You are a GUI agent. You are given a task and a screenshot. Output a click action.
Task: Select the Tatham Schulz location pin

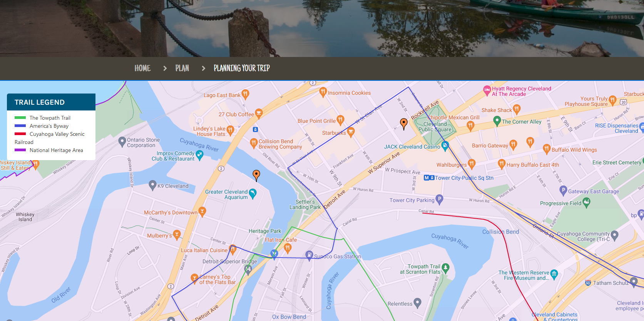click(634, 282)
